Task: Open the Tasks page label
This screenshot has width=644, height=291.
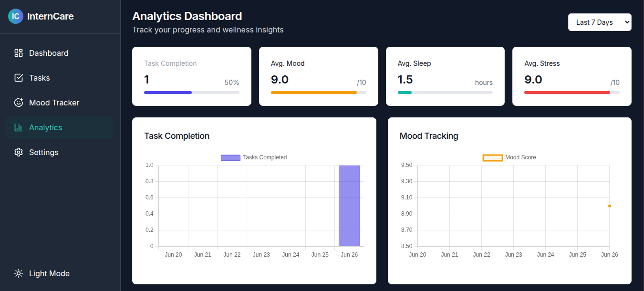Action: tap(40, 78)
